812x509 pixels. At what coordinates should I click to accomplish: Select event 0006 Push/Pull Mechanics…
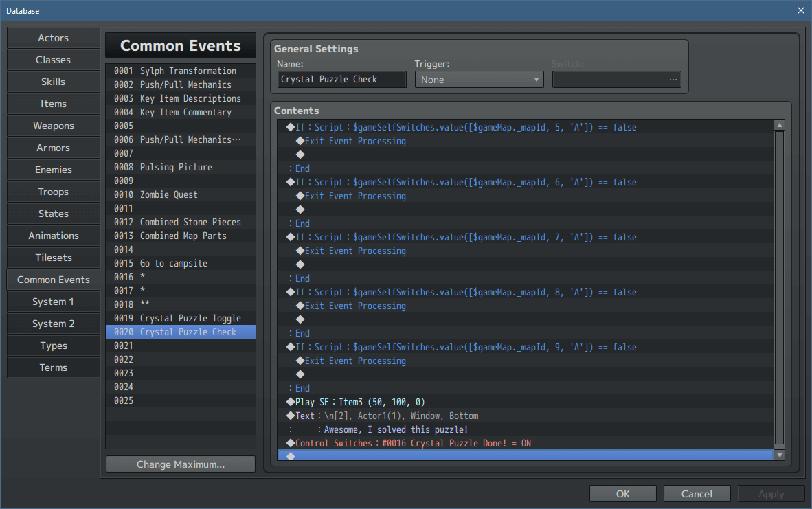click(181, 139)
